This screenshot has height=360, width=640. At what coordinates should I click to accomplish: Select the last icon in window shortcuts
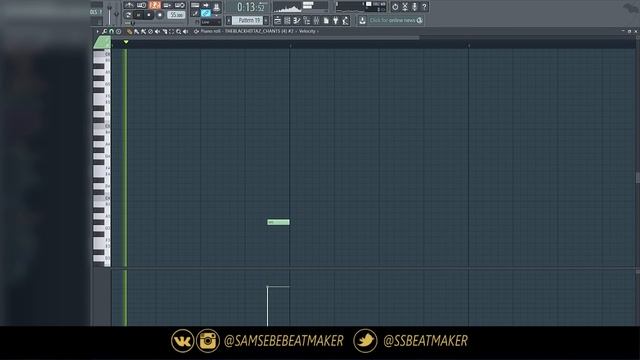coord(346,20)
